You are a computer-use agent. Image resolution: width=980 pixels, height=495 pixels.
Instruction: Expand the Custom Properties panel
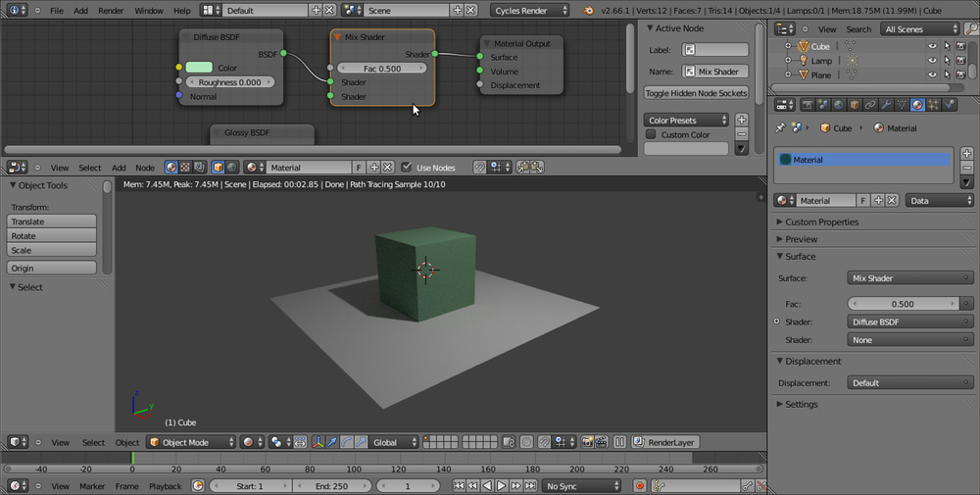(821, 222)
